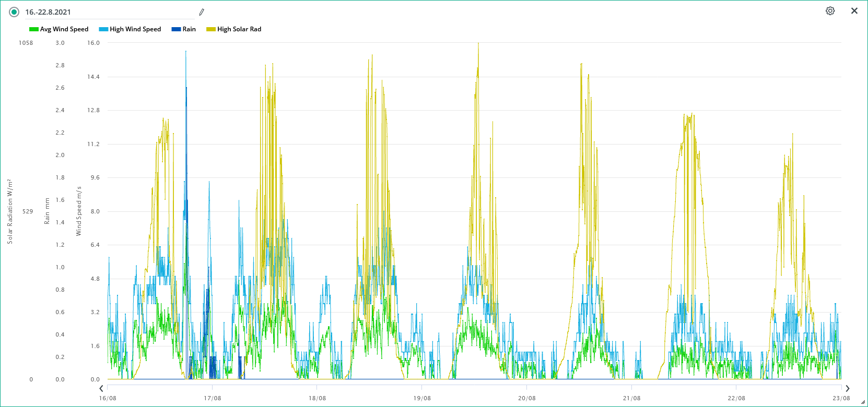Click the chart title 16.-22.8.2021
The width and height of the screenshot is (868, 407).
tap(48, 12)
